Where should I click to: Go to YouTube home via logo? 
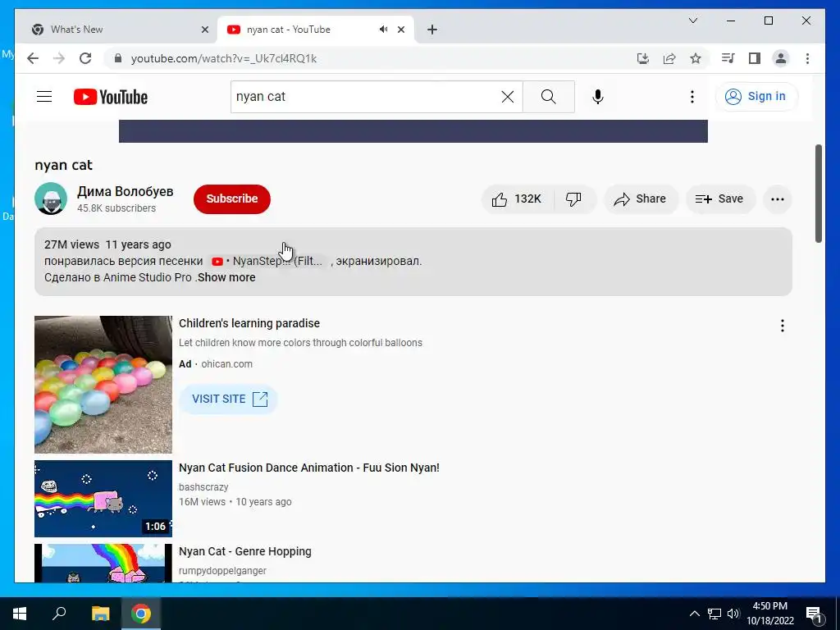pos(111,97)
